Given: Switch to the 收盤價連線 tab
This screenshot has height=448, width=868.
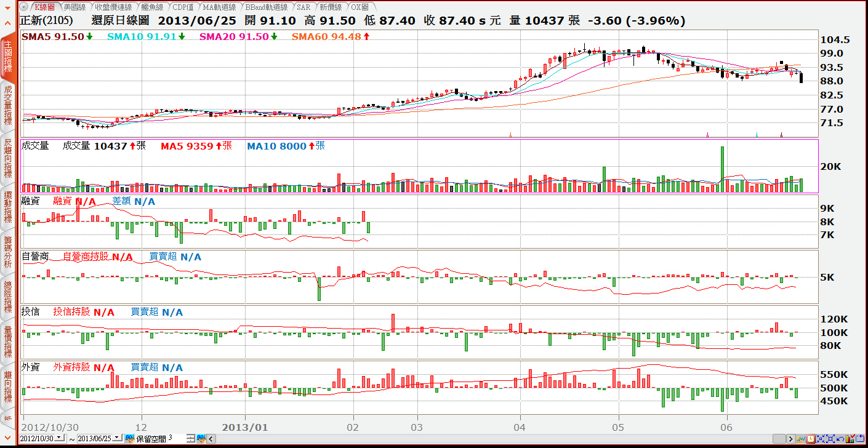Looking at the screenshot, I should (x=113, y=7).
